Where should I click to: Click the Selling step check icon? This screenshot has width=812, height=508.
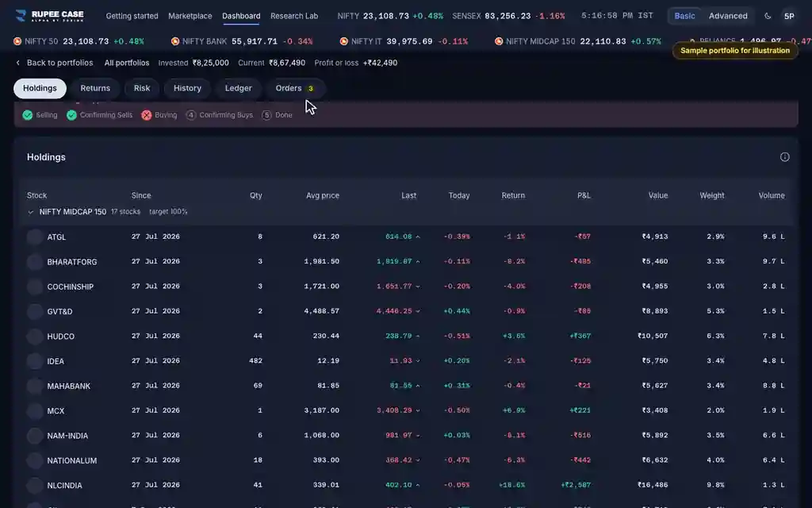(28, 115)
